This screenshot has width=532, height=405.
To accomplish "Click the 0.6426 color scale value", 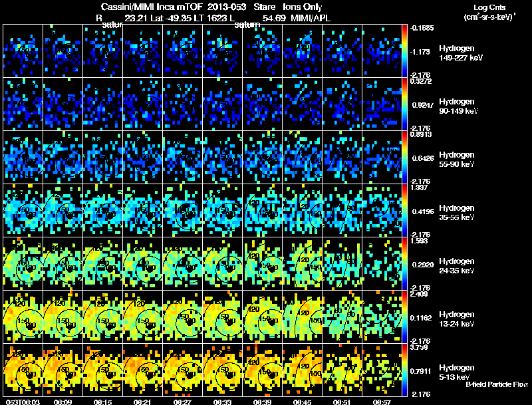I will [423, 158].
